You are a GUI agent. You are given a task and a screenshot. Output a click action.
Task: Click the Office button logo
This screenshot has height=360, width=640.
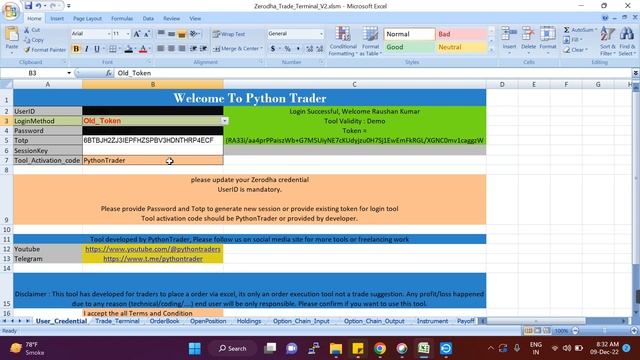coord(10,11)
